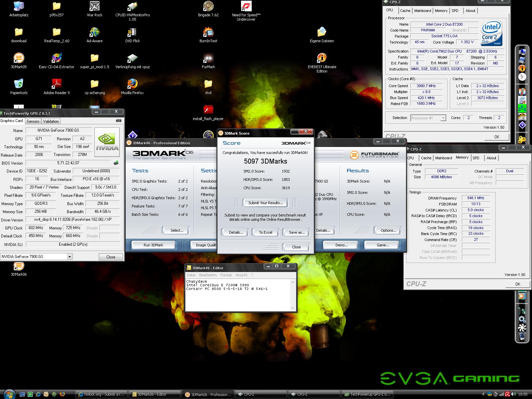Click '5097 3DMarks' score text
Viewport: 532px width, 399px height.
pyautogui.click(x=265, y=161)
